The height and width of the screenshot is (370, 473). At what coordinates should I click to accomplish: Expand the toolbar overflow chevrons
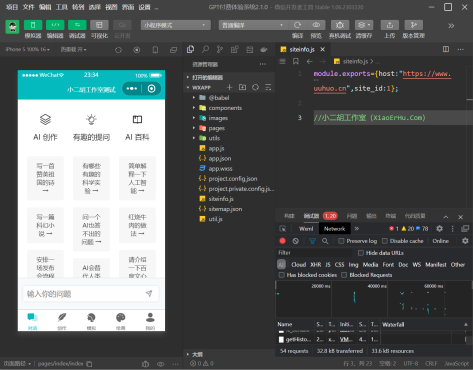(451, 26)
